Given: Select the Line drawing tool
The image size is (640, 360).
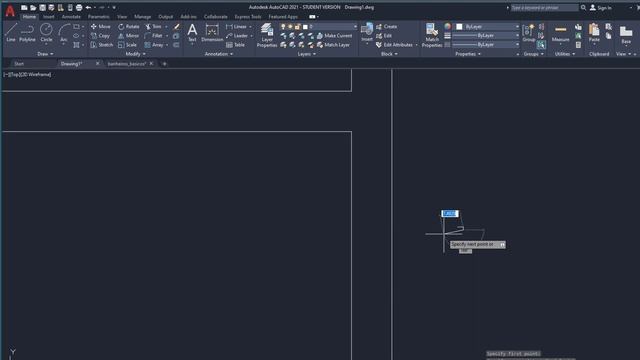Looking at the screenshot, I should tap(11, 33).
